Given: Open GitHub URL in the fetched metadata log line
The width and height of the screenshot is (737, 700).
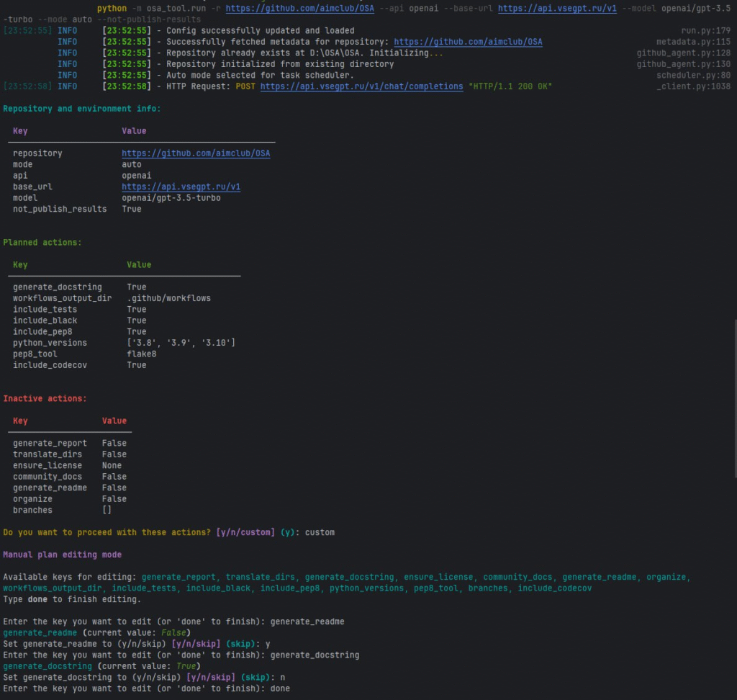Looking at the screenshot, I should (x=468, y=42).
